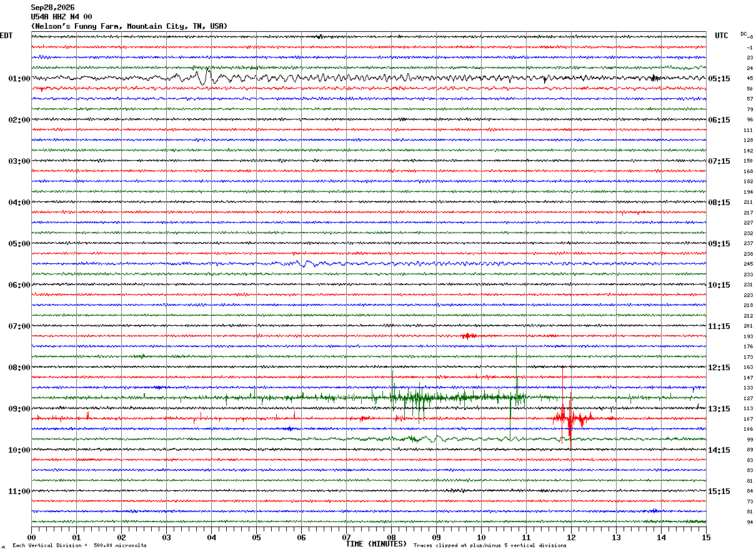Select minute 15 on the time axis
Image resolution: width=756 pixels, height=554 pixels.
pos(706,537)
